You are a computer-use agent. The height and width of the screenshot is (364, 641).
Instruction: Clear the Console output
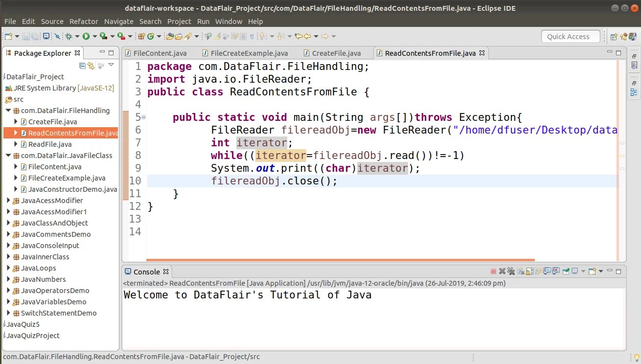click(522, 272)
